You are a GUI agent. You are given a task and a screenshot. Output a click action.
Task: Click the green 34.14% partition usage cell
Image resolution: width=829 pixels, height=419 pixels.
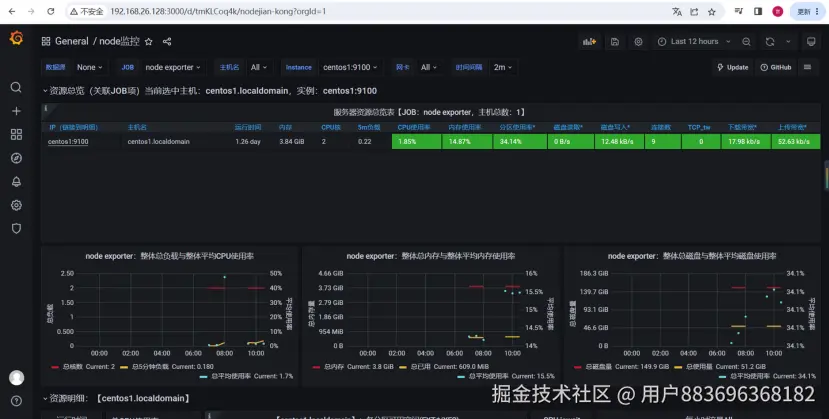click(x=520, y=142)
